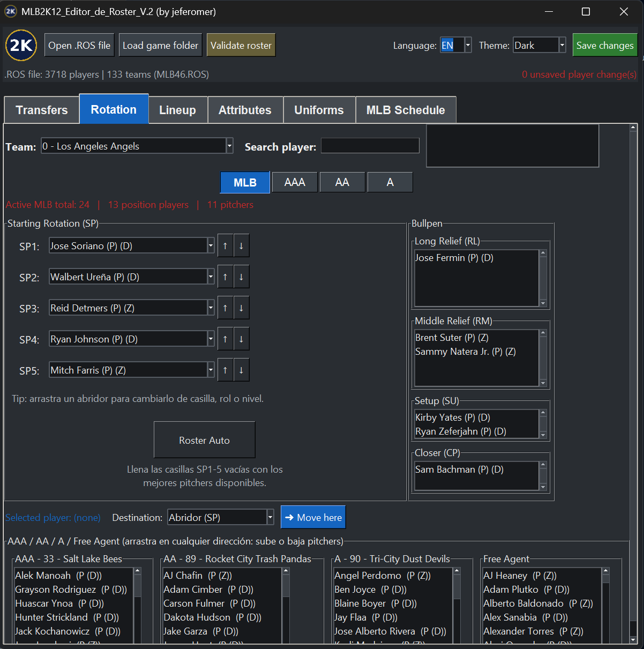Move SP3 Reid Detmers up

tap(225, 308)
